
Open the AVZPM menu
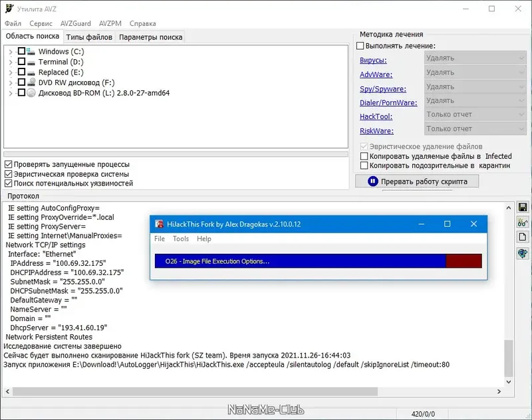[x=110, y=23]
